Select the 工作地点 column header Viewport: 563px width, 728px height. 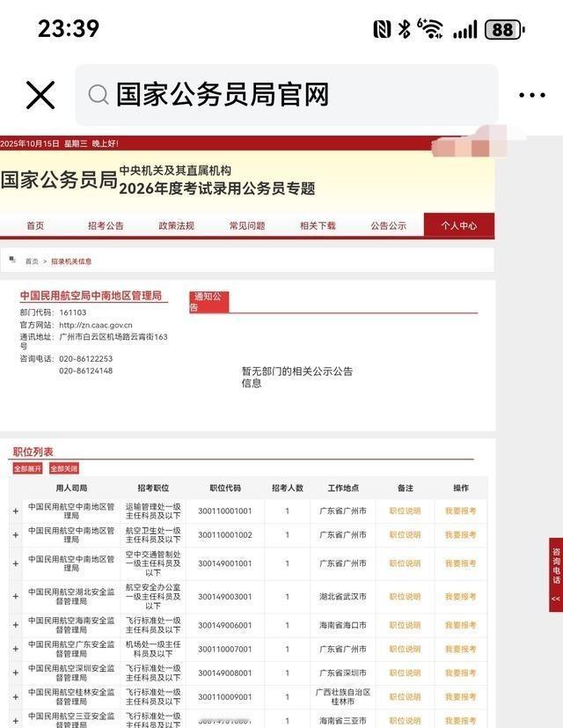[x=343, y=488]
